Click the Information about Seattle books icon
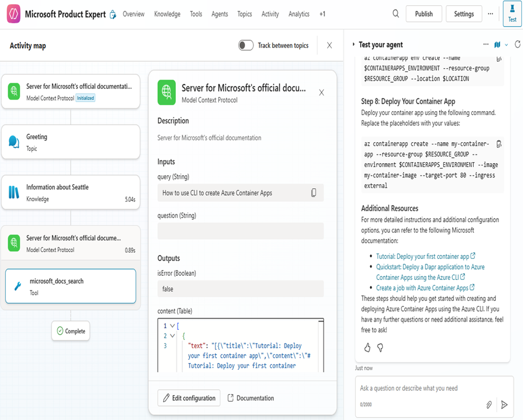This screenshot has height=420, width=523. tap(14, 192)
